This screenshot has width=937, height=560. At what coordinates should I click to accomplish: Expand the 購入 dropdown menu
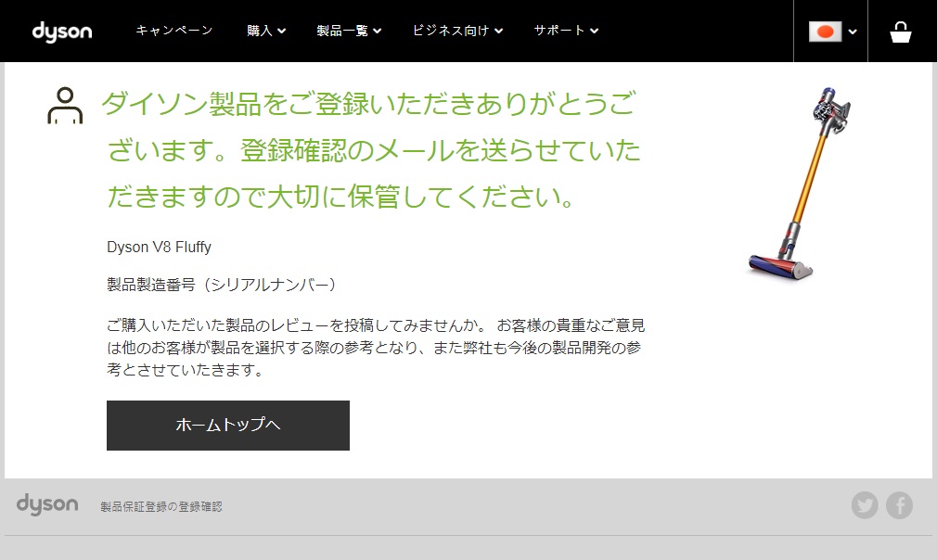(266, 31)
